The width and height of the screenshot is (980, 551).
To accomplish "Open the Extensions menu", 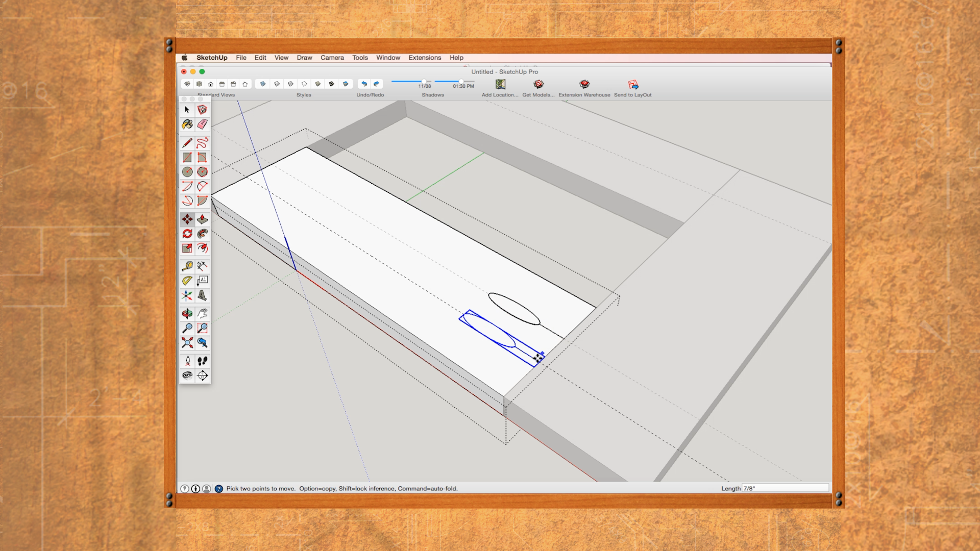I will tap(425, 58).
